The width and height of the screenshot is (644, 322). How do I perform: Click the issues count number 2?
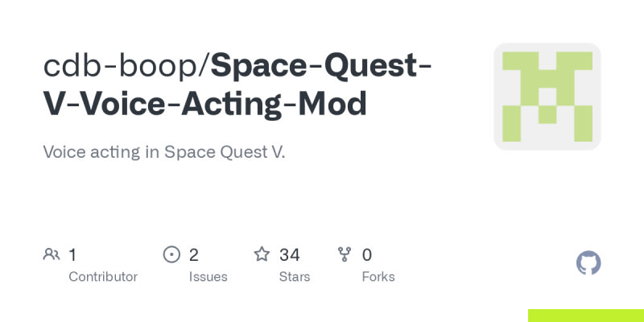click(x=194, y=255)
